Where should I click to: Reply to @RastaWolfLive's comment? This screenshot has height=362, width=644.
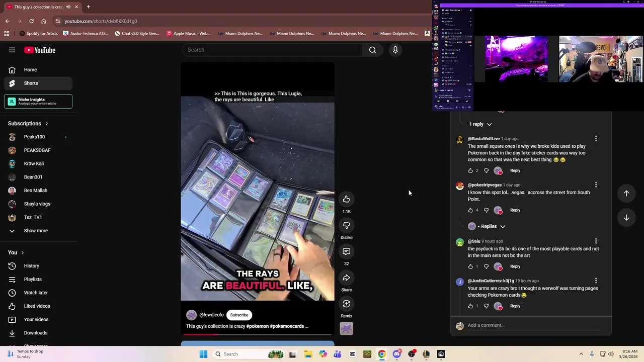(515, 170)
